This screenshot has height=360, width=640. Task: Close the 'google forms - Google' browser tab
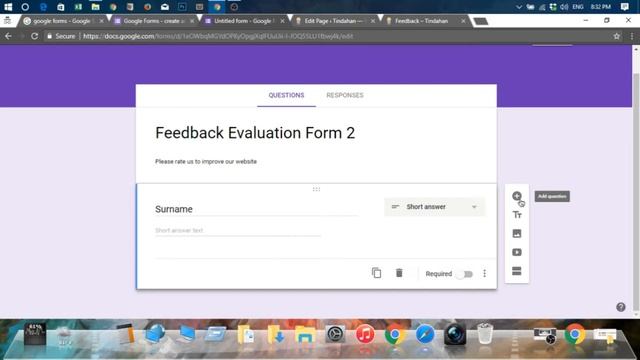(x=102, y=21)
